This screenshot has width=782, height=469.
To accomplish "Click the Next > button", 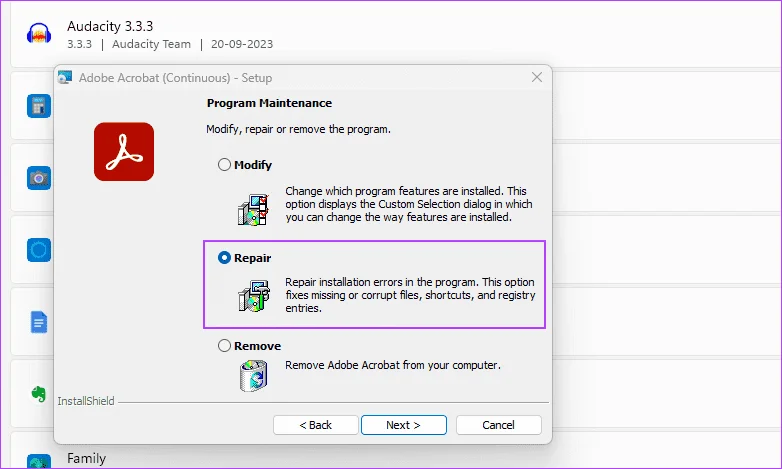I will [x=403, y=425].
